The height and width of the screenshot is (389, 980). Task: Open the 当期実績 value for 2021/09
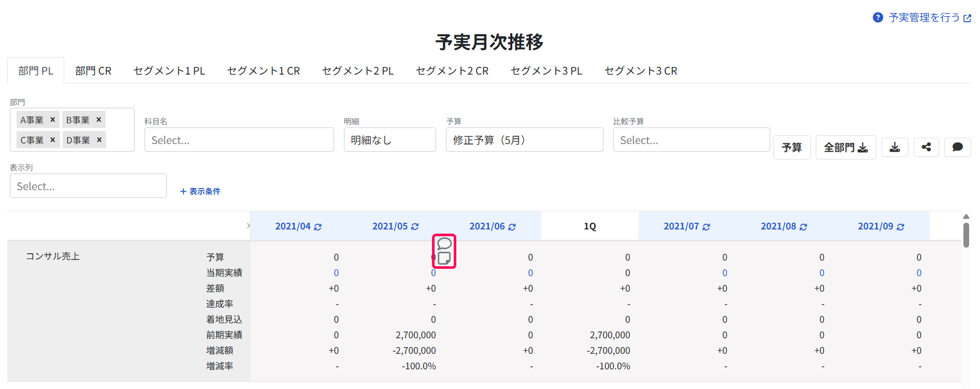pyautogui.click(x=919, y=273)
